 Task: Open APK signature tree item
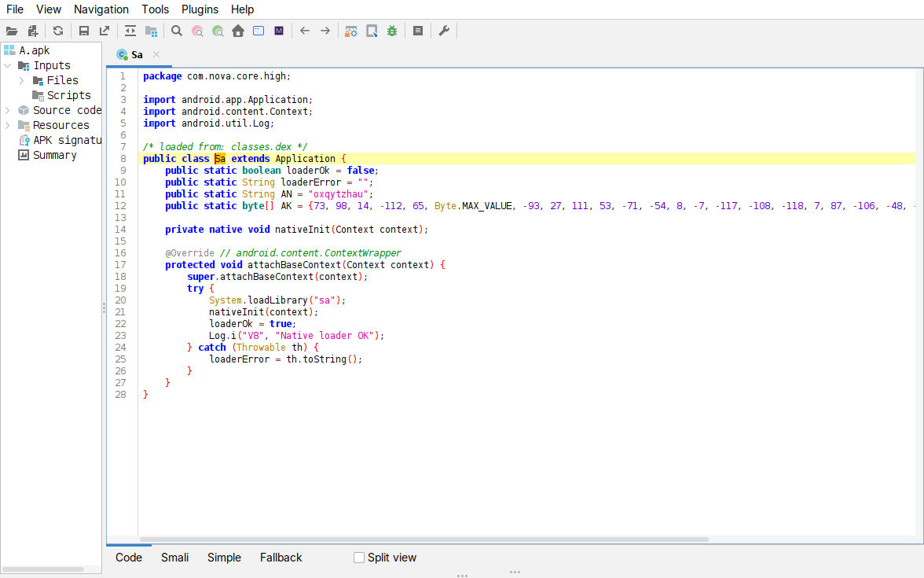coord(68,140)
